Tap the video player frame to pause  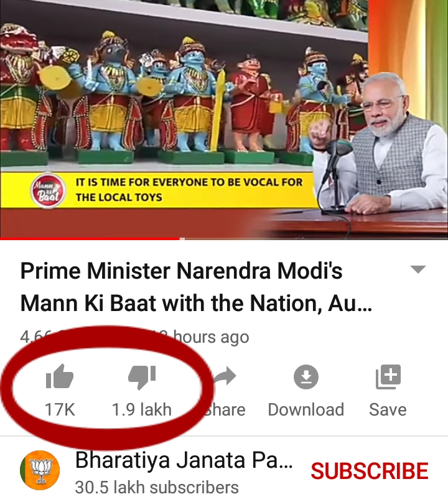224,119
